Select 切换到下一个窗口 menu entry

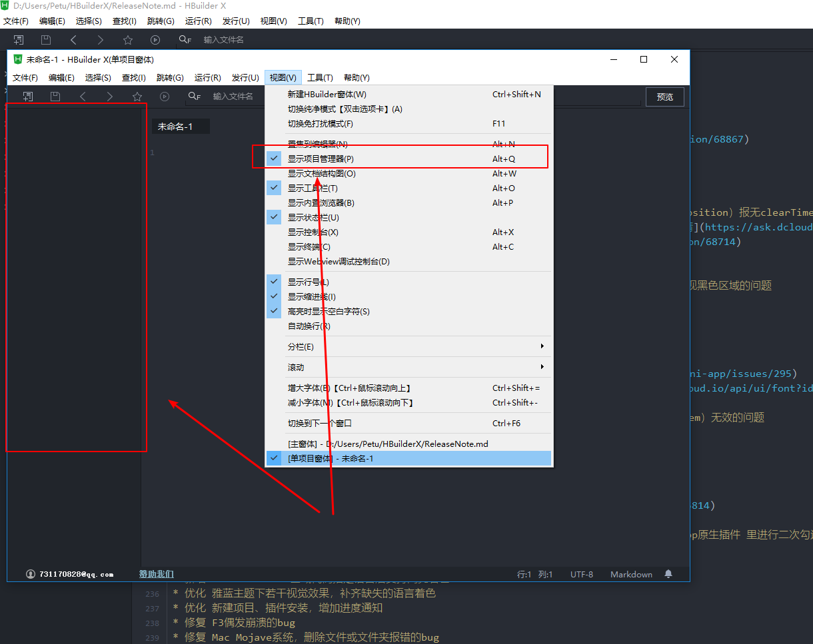point(408,424)
